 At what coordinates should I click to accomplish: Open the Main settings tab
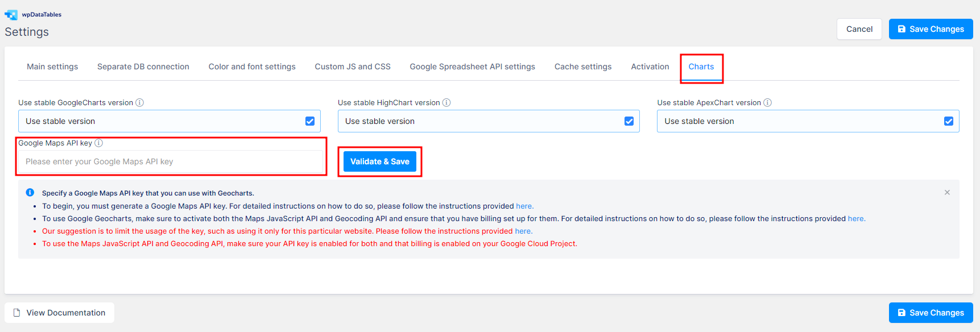click(52, 67)
